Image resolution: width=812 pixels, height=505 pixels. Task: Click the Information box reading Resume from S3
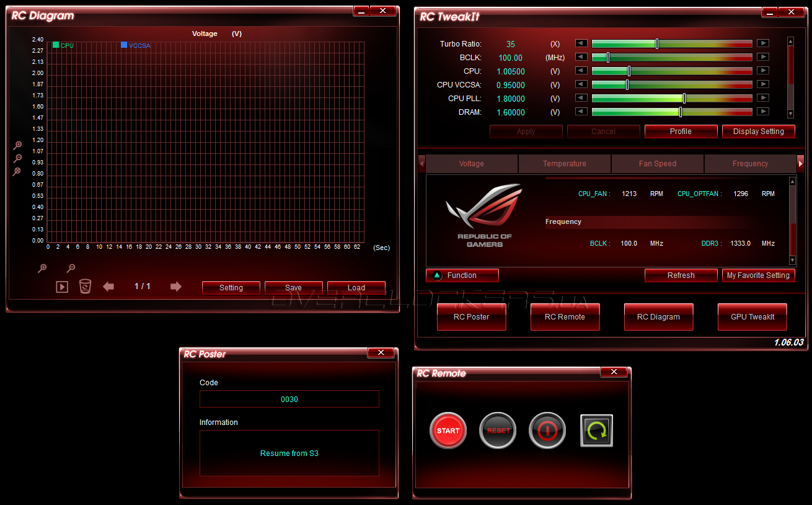(x=289, y=454)
